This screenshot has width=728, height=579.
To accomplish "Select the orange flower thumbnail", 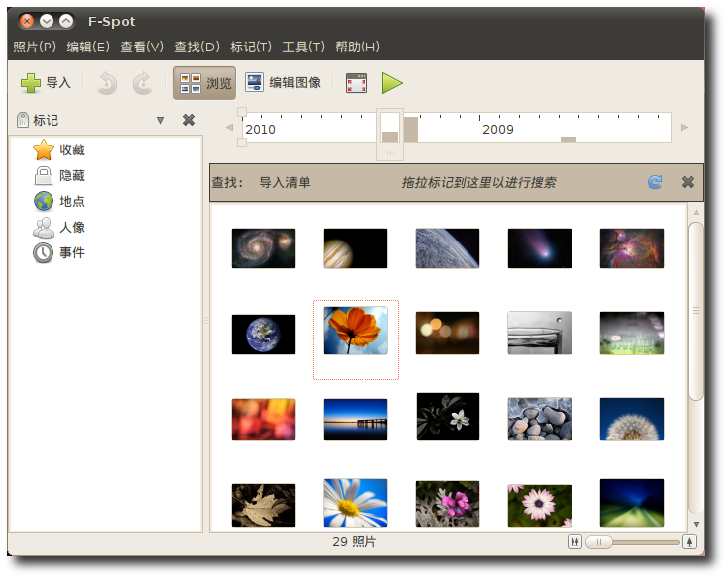I will pyautogui.click(x=356, y=331).
